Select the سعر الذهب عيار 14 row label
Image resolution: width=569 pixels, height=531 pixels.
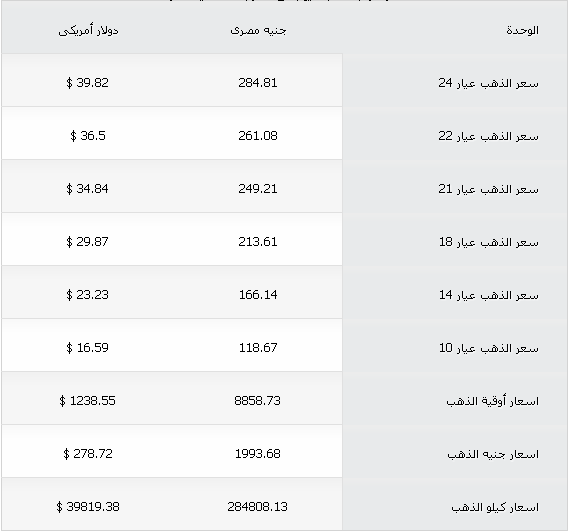coord(488,295)
